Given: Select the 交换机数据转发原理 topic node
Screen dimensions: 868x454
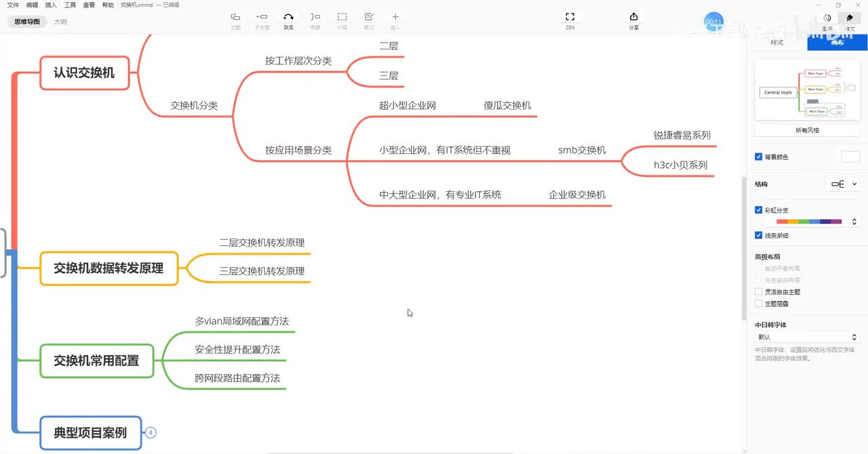Looking at the screenshot, I should tap(109, 268).
